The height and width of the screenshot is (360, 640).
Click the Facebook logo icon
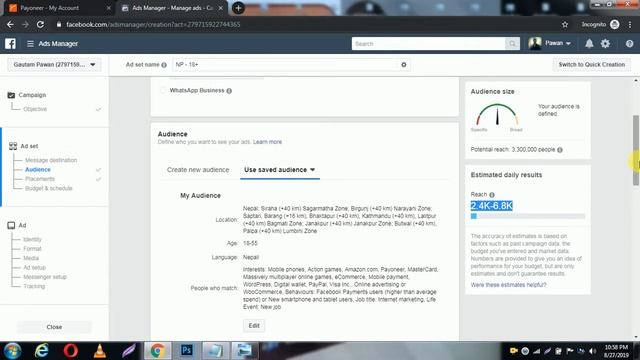click(11, 44)
